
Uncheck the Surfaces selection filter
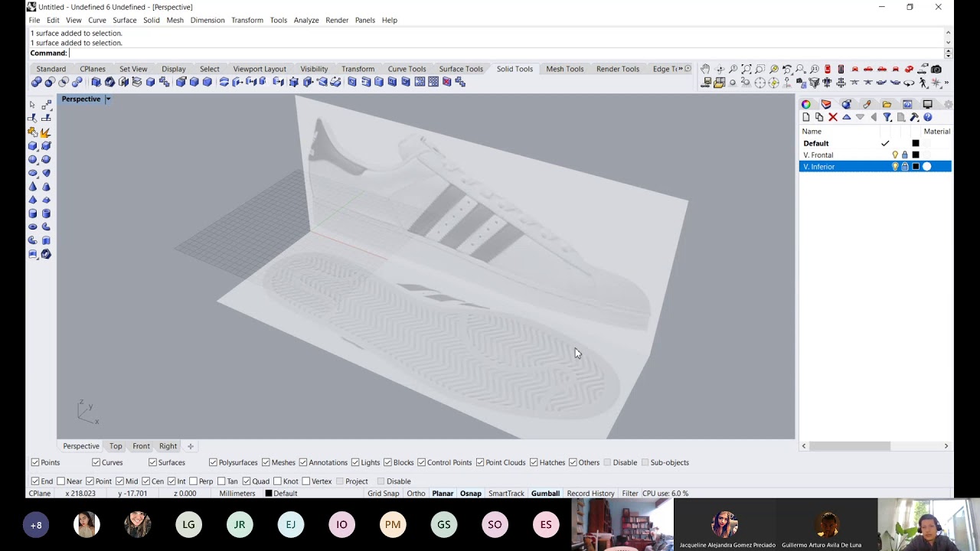pos(152,462)
